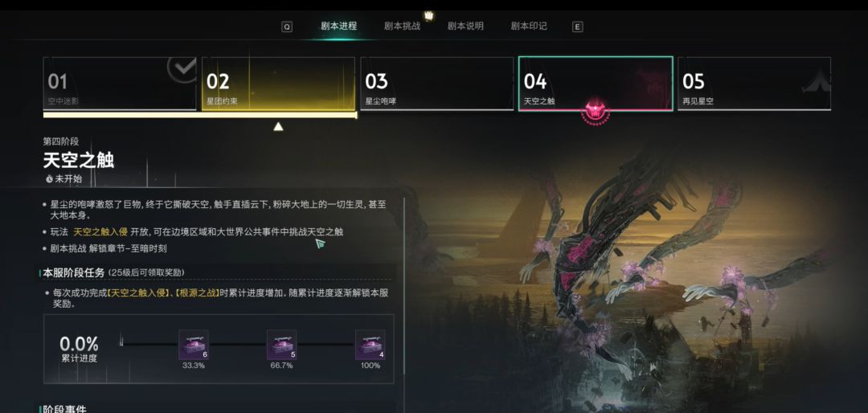Click the clock icon beside 未开始
868x413 pixels.
[x=49, y=179]
